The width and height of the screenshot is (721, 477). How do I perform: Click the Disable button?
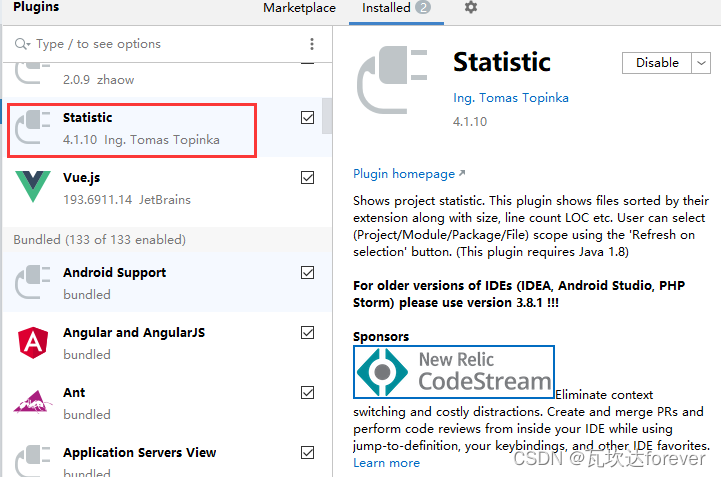657,63
